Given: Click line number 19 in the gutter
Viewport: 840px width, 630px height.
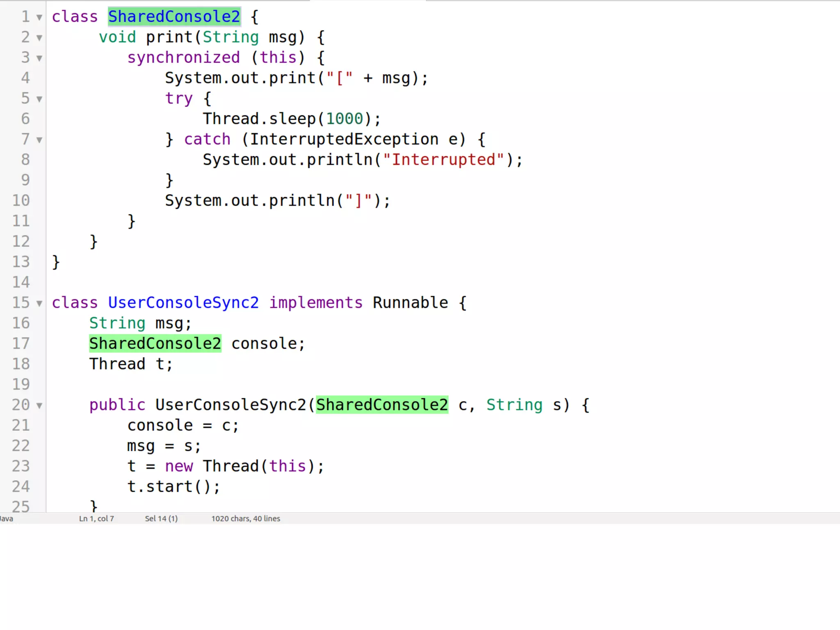Looking at the screenshot, I should (x=21, y=384).
